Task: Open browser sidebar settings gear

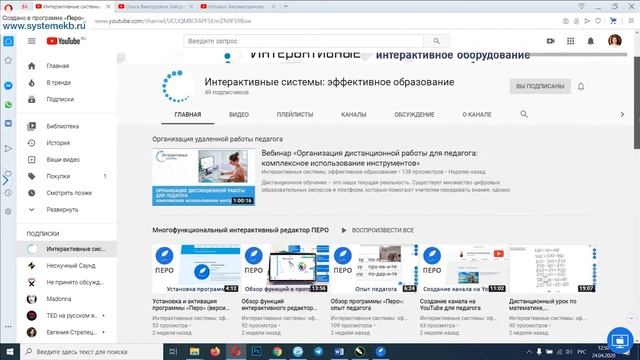Action: pyautogui.click(x=8, y=211)
